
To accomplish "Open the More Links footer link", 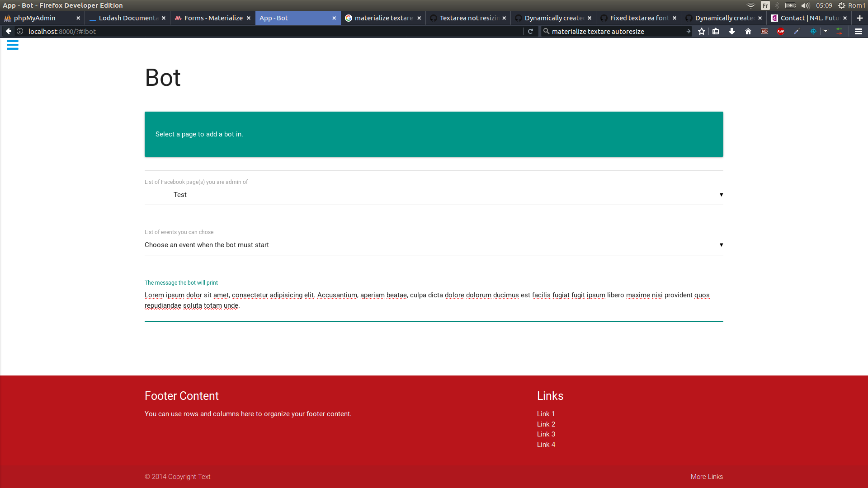I will (707, 477).
